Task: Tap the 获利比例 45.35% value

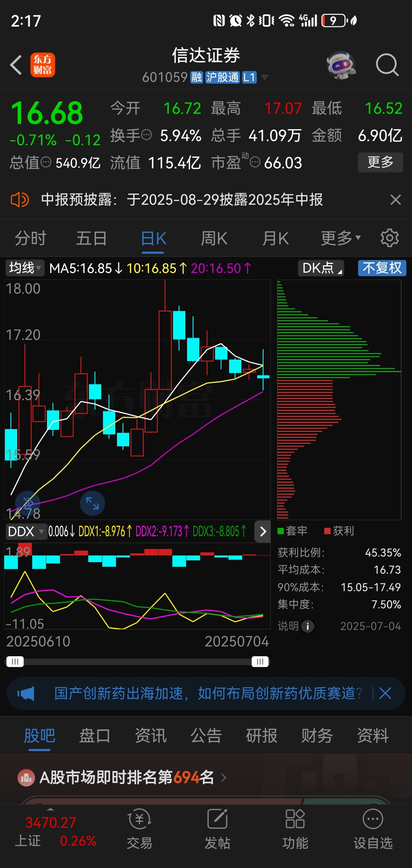Action: tap(383, 552)
